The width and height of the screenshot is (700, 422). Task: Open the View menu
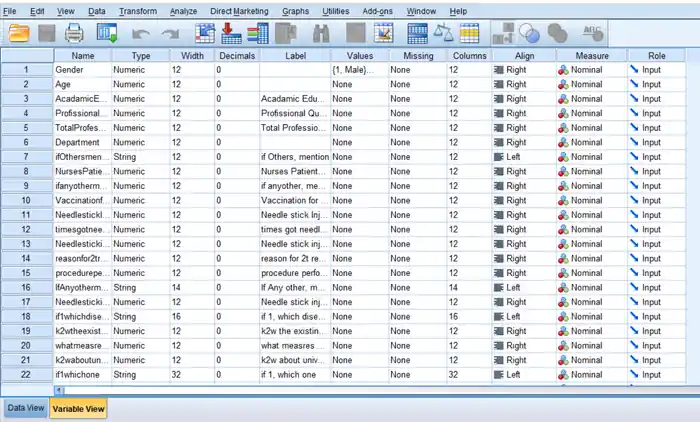66,11
